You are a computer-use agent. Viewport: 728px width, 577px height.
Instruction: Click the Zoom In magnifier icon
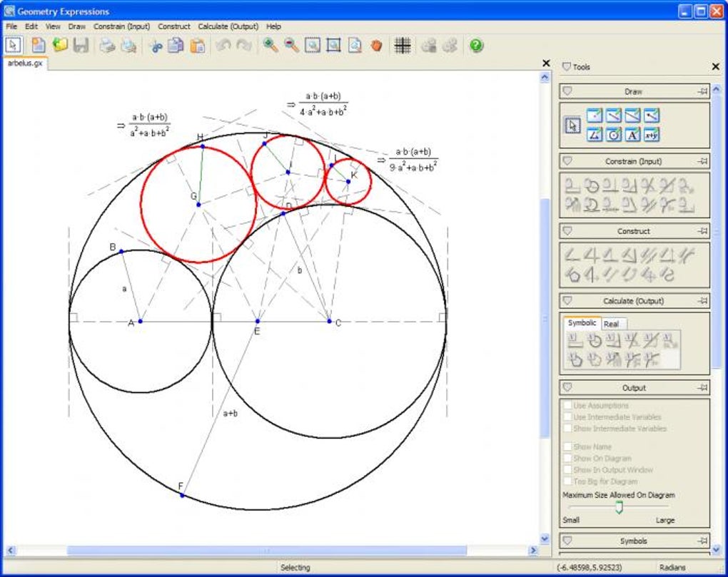[x=270, y=46]
